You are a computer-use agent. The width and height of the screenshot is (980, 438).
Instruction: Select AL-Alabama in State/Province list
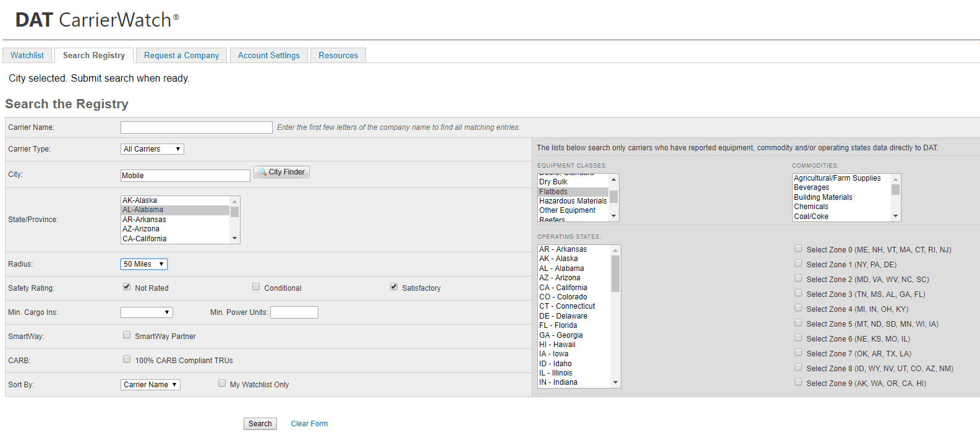pos(175,210)
